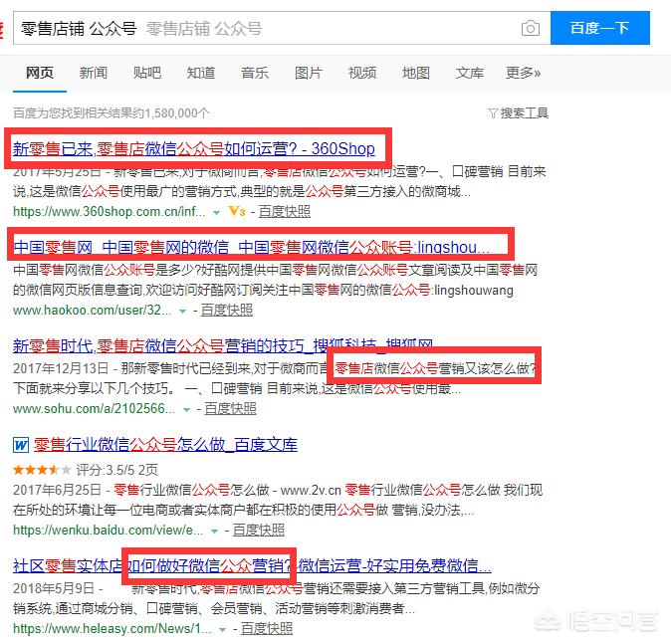Screen dimensions: 671x644
Task: Click the 360shop.com.cn green URL
Action: point(110,211)
